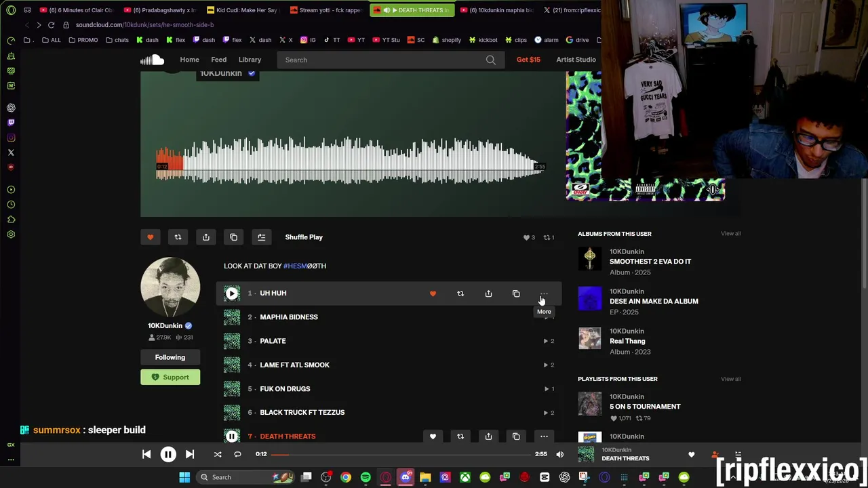Click the green Support button
This screenshot has height=488, width=868.
[170, 377]
